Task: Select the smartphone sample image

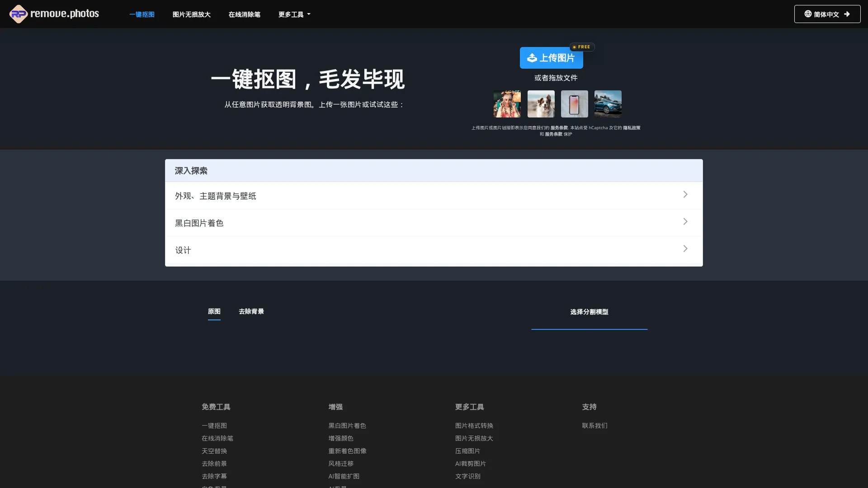Action: coord(575,104)
